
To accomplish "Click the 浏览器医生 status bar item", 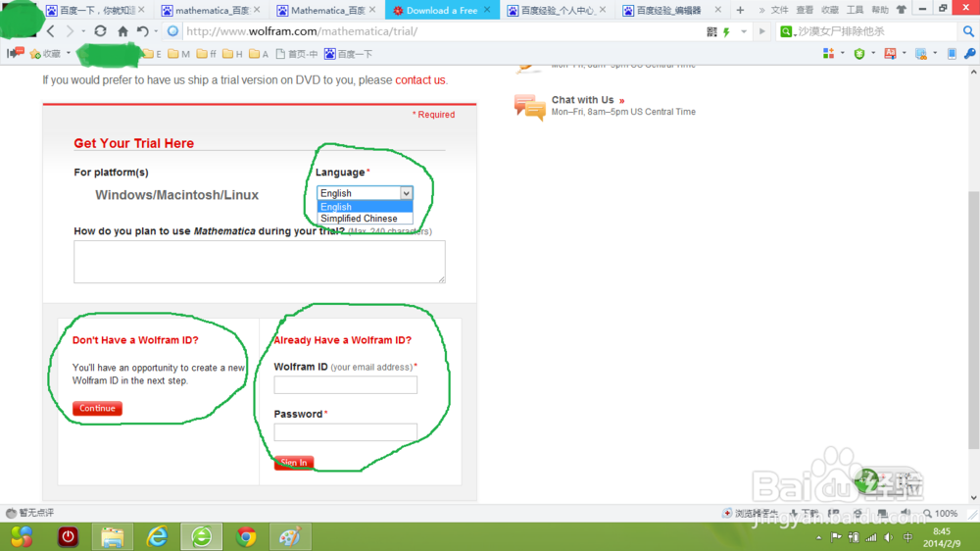I will click(750, 514).
